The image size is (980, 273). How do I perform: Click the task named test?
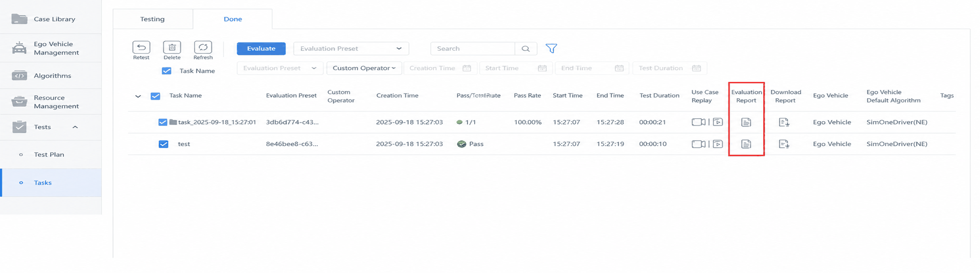point(184,144)
